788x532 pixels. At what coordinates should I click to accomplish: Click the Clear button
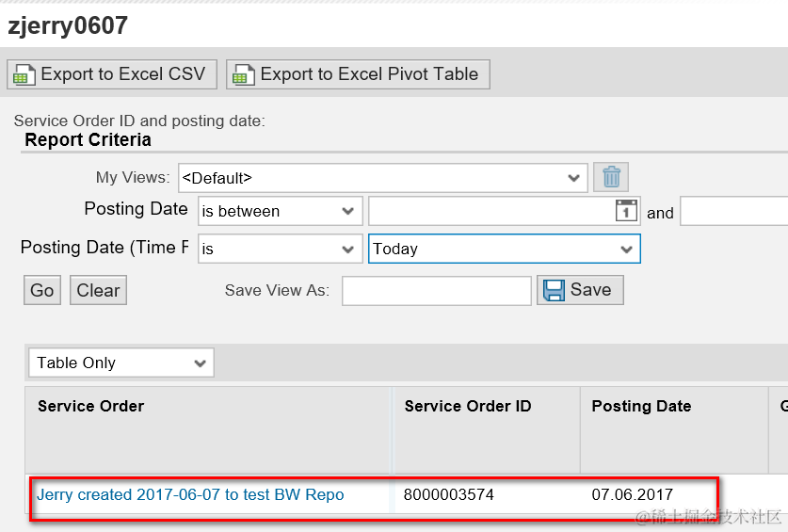click(98, 290)
